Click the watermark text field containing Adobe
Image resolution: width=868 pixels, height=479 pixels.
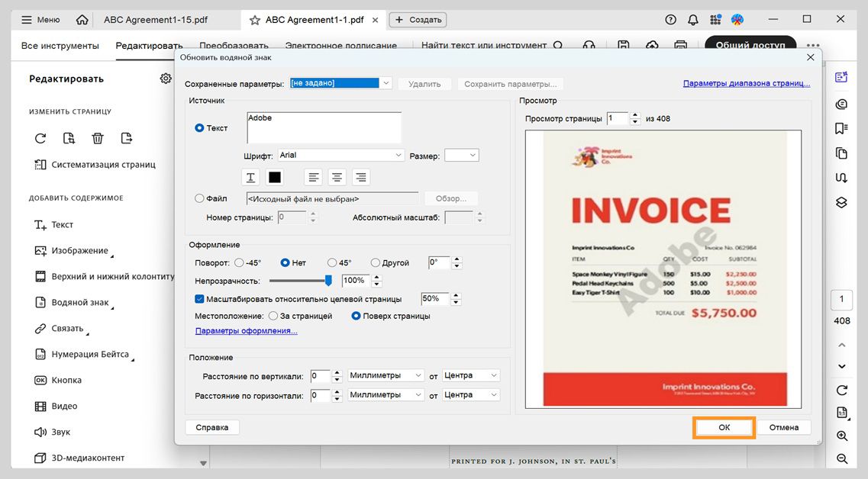click(324, 128)
